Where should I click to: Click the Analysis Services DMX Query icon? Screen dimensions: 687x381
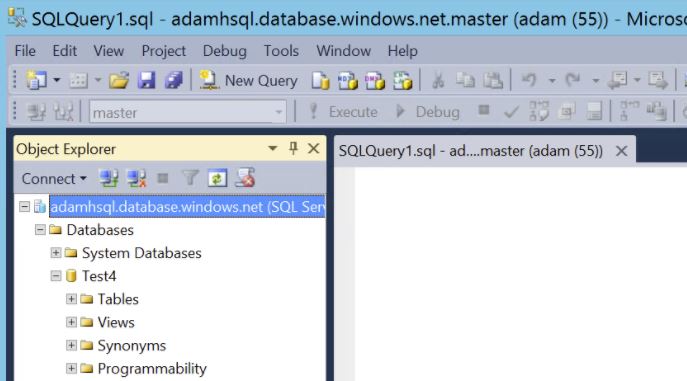[x=375, y=81]
